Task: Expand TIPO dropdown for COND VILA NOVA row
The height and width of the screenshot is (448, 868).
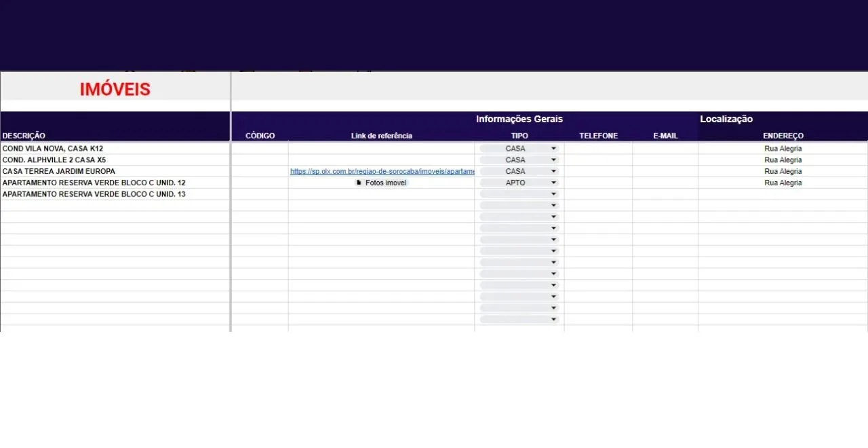Action: click(553, 149)
